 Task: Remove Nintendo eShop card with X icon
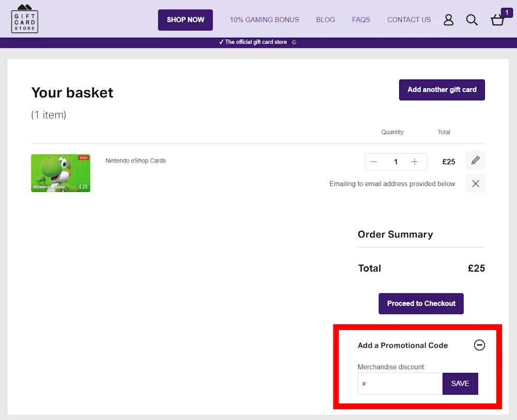tap(475, 184)
